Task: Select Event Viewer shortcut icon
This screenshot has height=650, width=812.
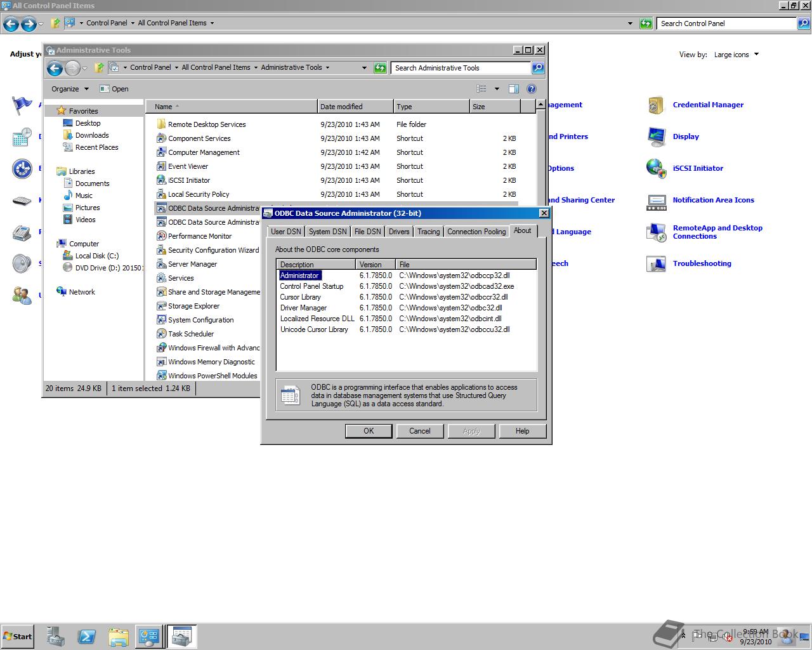Action: pyautogui.click(x=161, y=166)
